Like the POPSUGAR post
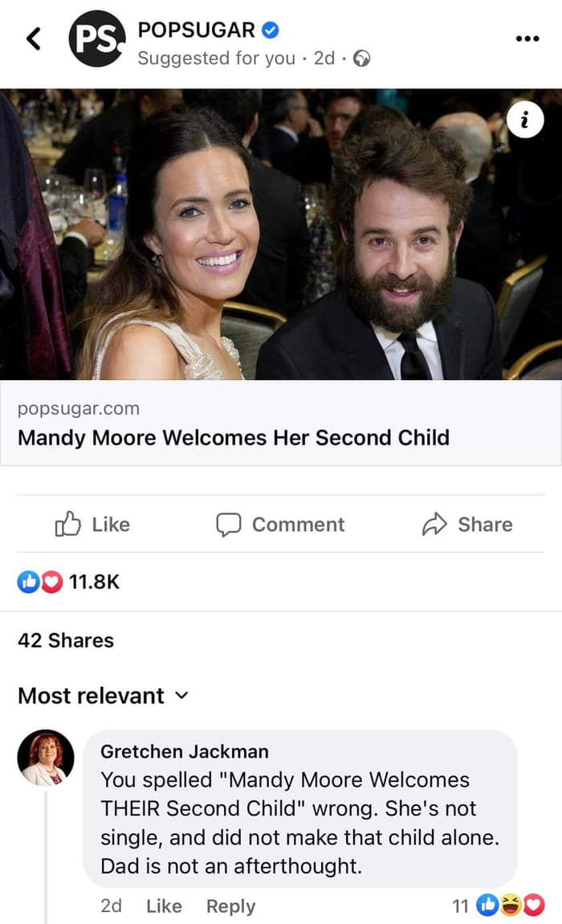The width and height of the screenshot is (562, 924). point(91,525)
